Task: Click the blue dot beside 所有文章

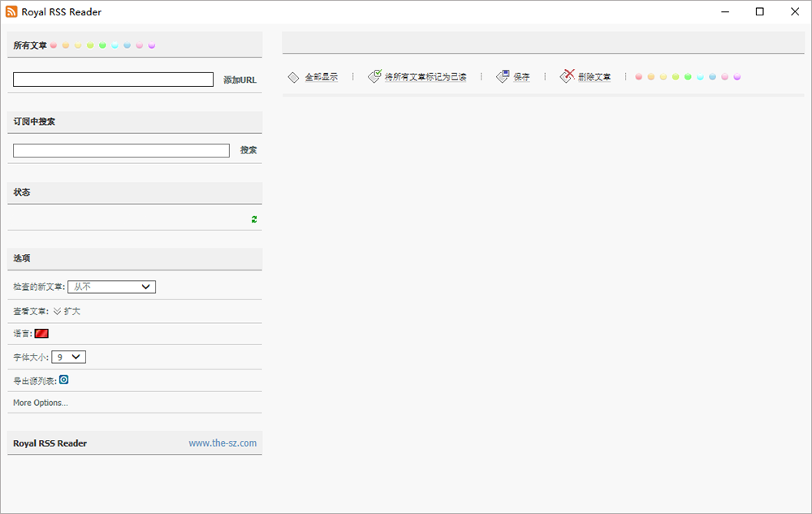Action: click(x=127, y=45)
